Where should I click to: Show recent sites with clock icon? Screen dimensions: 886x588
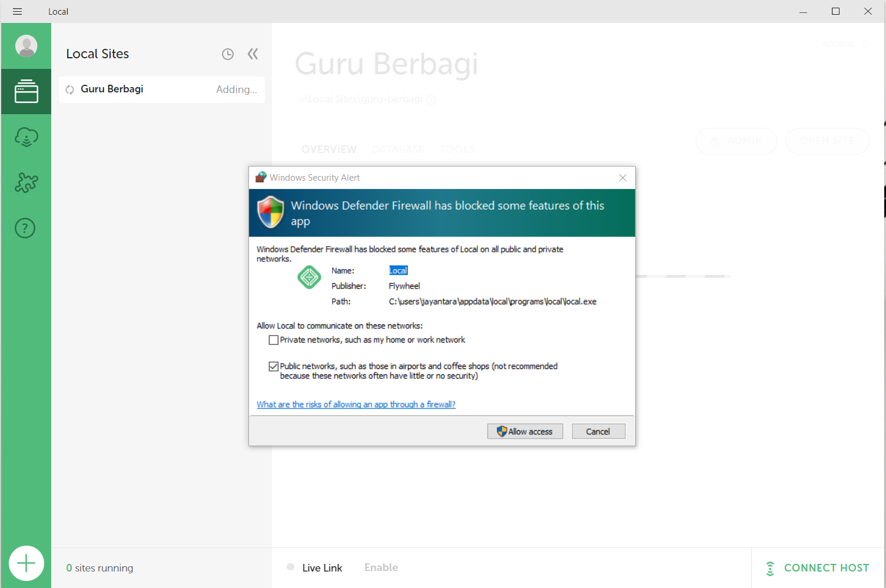(228, 54)
